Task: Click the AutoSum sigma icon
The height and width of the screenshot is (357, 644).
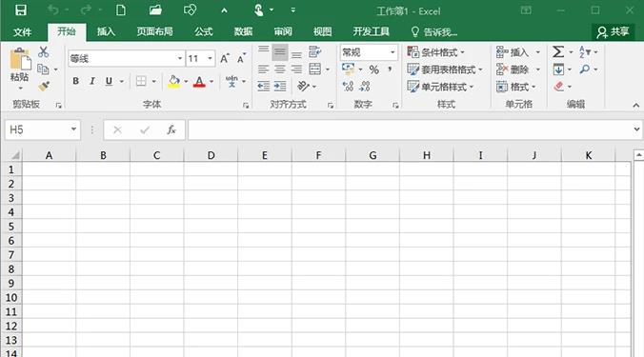Action: 557,51
